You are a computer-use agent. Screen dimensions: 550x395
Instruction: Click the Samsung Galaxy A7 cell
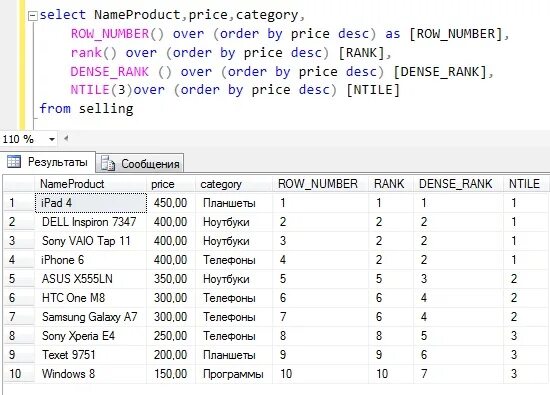[90, 317]
